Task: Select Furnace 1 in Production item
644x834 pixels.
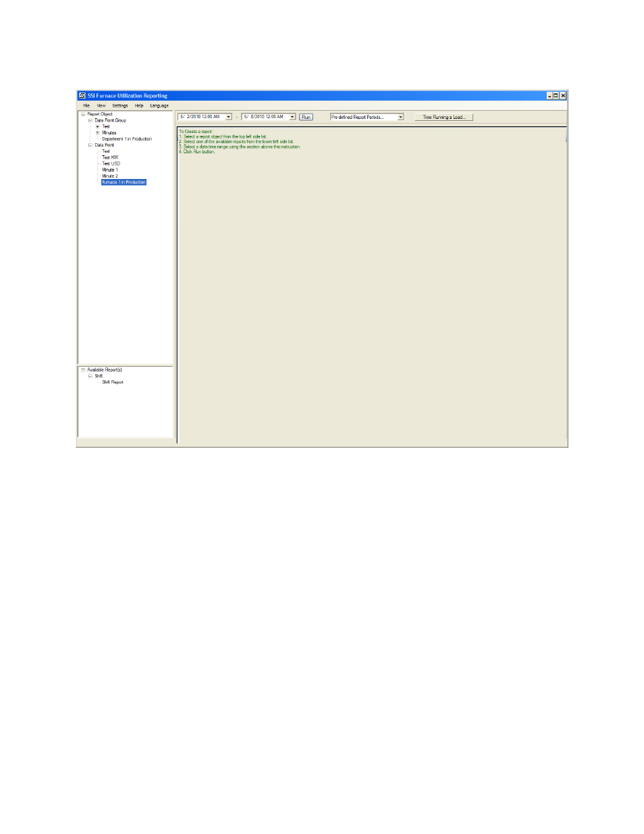Action: coord(124,182)
